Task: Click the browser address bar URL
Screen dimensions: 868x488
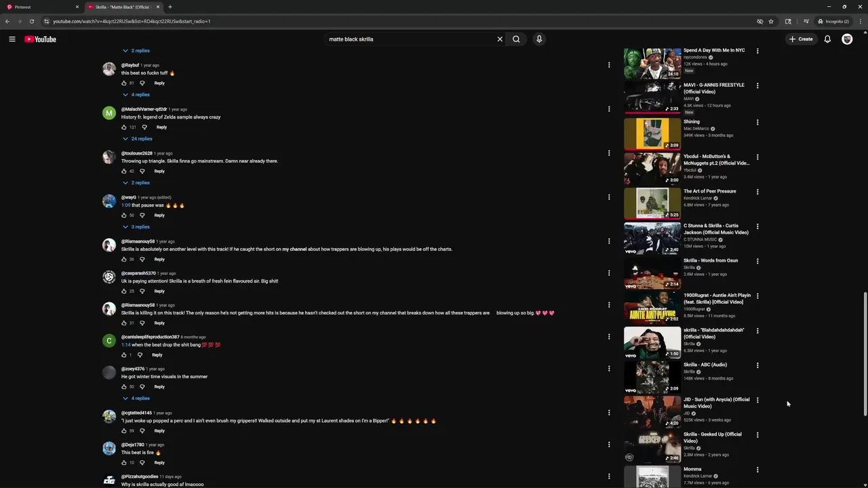Action: (132, 21)
